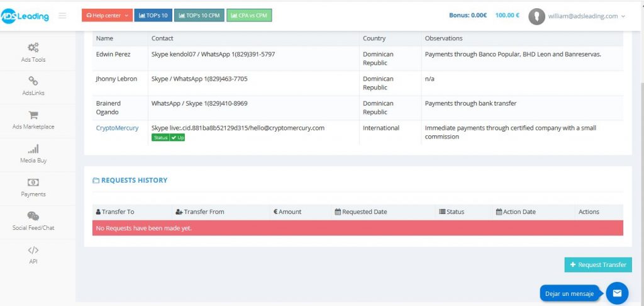644x306 pixels.
Task: Click contact with number 1(829)463-7705
Action: click(199, 79)
